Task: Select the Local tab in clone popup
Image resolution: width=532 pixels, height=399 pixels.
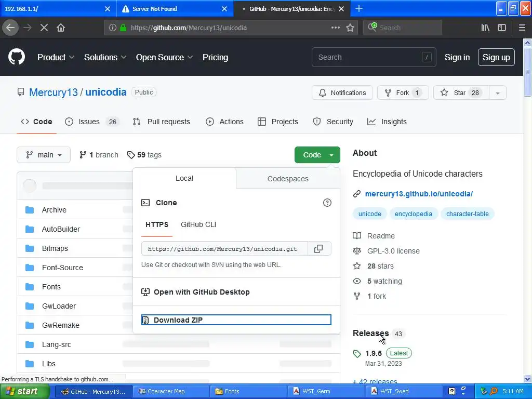Action: point(184,179)
